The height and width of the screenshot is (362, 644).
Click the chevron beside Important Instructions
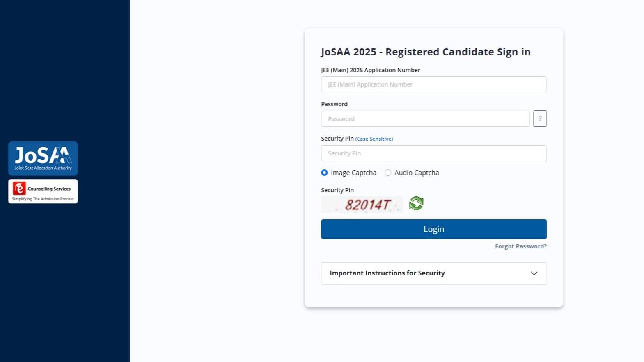coord(534,273)
